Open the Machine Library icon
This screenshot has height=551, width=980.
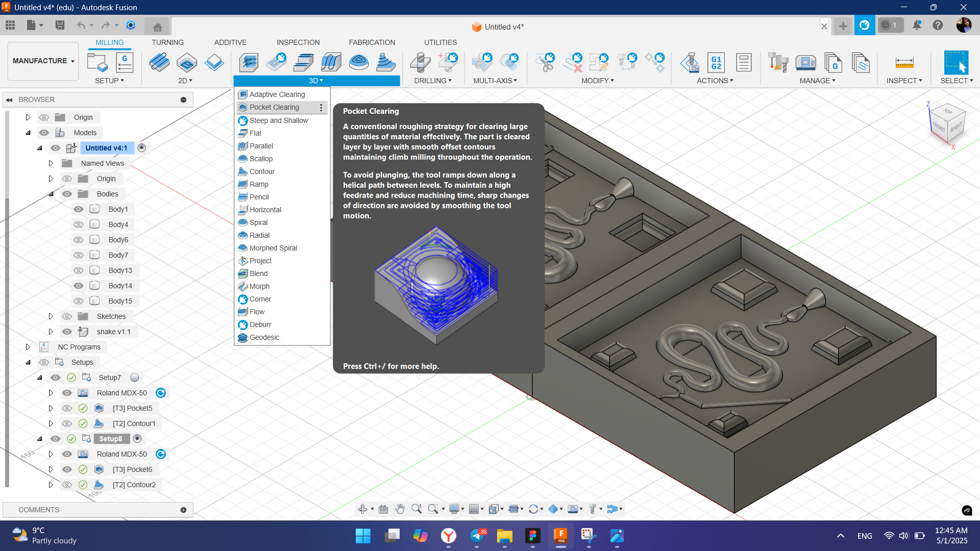coord(806,63)
